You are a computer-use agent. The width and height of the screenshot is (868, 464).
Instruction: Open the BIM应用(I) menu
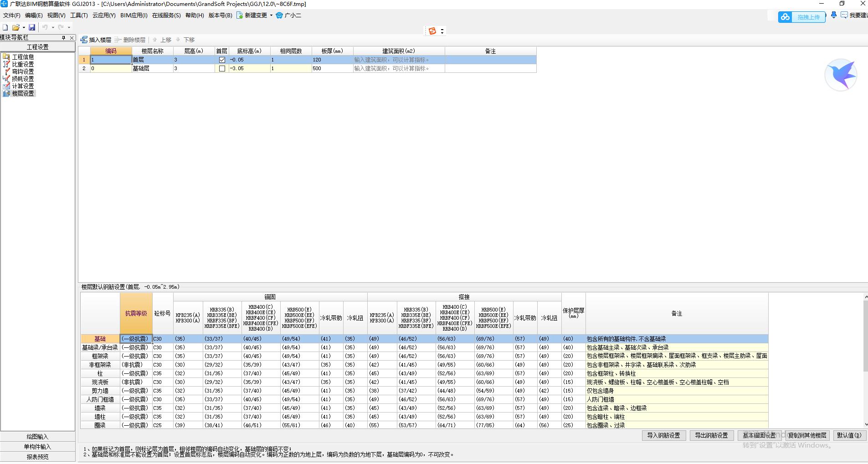point(134,15)
